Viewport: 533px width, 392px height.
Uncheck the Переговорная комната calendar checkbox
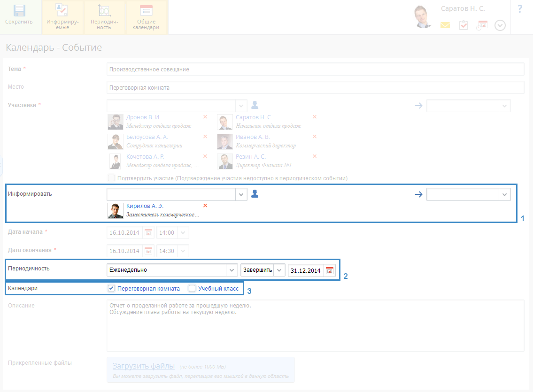coord(111,289)
